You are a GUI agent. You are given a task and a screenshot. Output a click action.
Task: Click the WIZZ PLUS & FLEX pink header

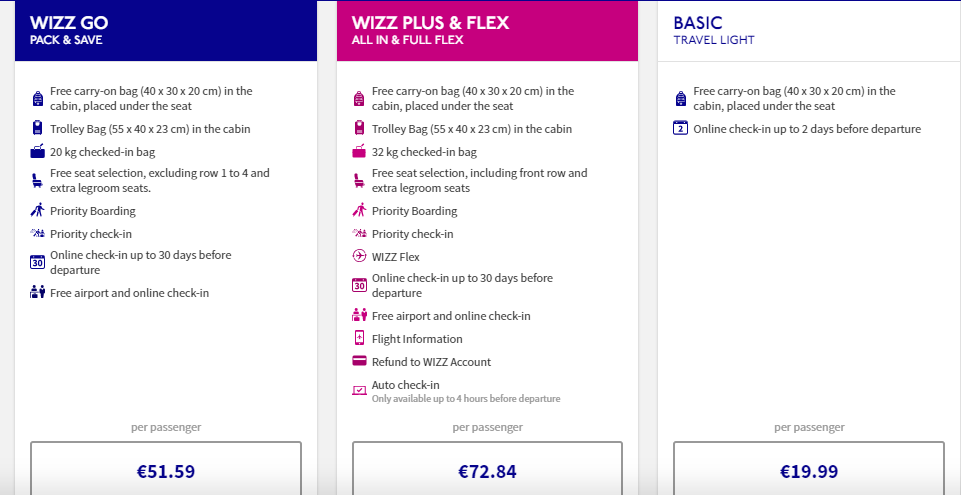pyautogui.click(x=487, y=31)
